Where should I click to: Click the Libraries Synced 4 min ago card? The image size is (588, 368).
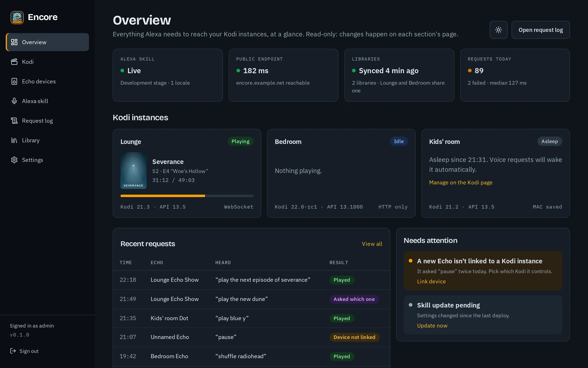399,75
